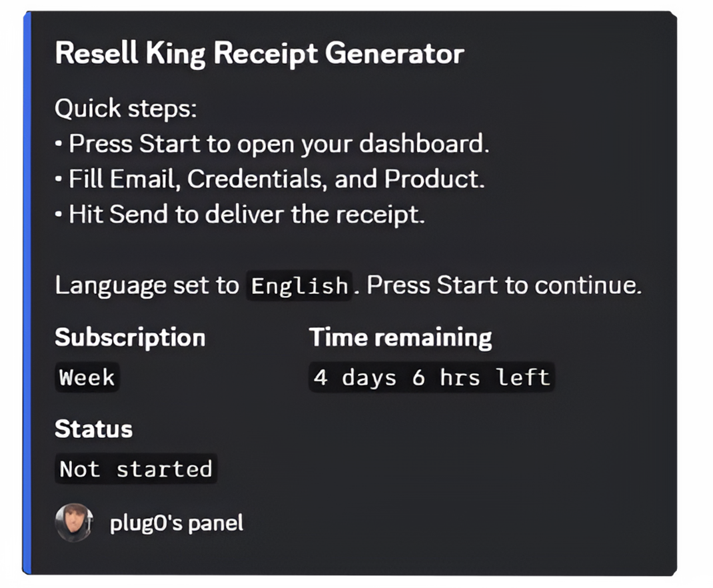Click the "Time remaining" field heading
Image resolution: width=713 pixels, height=588 pixels.
coord(400,337)
